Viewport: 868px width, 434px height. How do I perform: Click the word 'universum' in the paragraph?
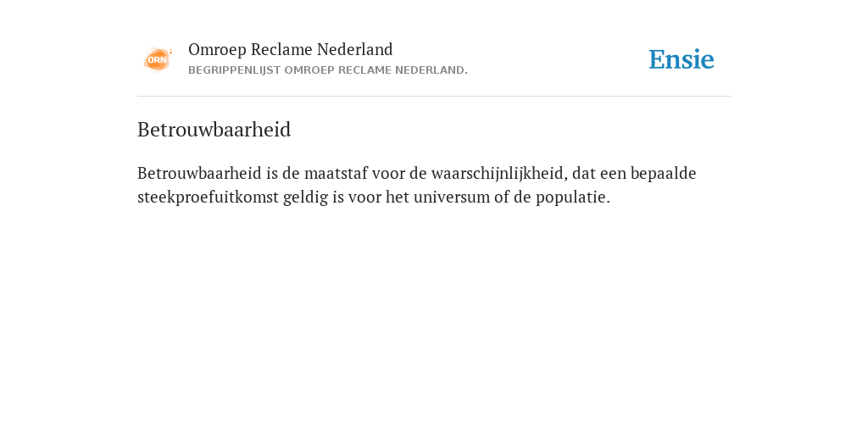[x=452, y=197]
